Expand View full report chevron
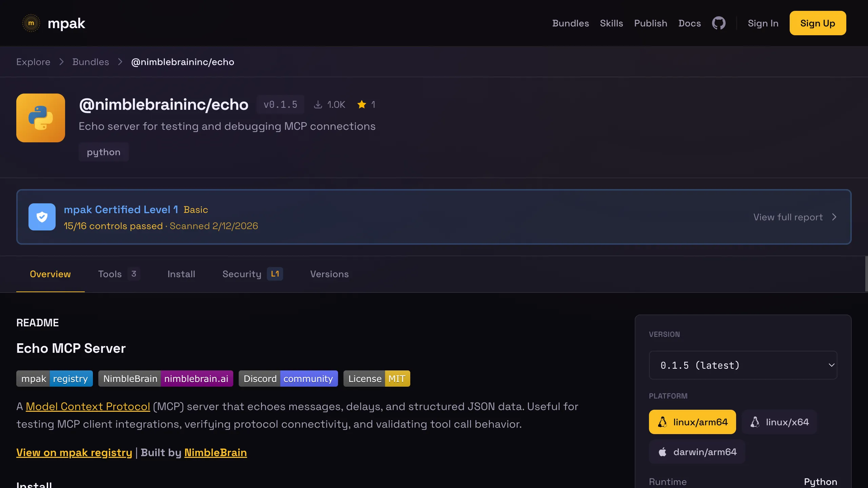 pos(834,217)
